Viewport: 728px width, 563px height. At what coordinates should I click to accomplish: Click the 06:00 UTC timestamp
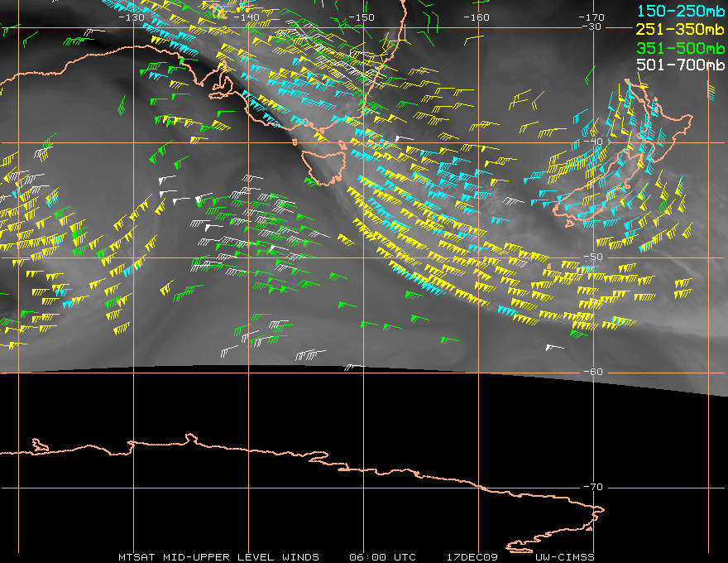pos(382,557)
